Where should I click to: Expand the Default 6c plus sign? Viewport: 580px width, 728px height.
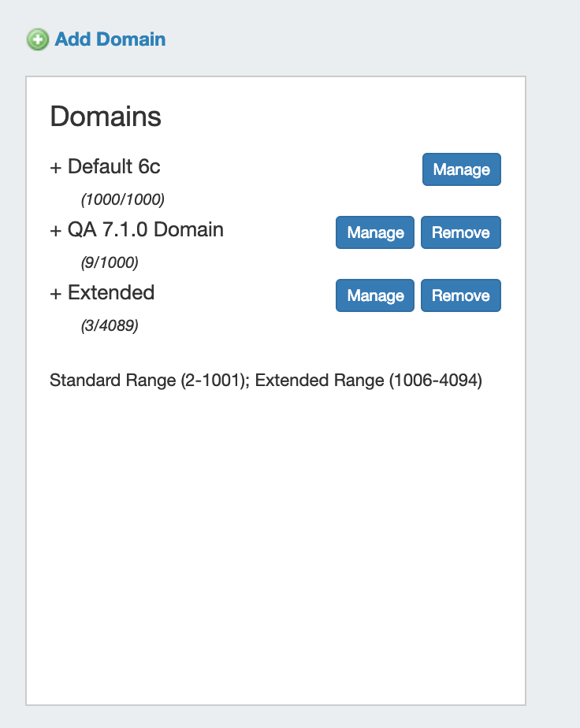[55, 168]
